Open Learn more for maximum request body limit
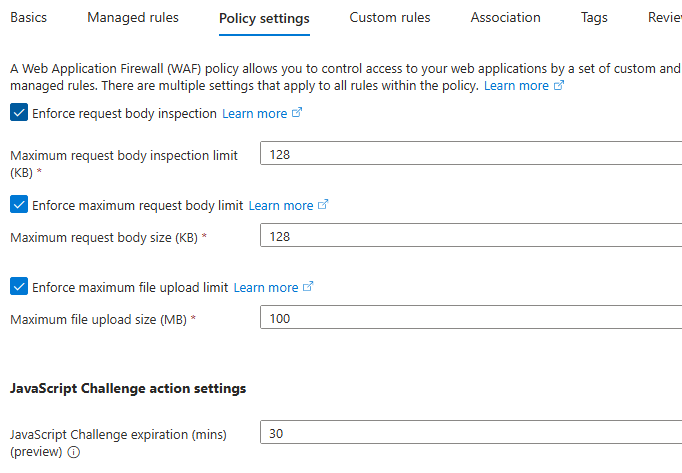This screenshot has height=473, width=682. 280,205
